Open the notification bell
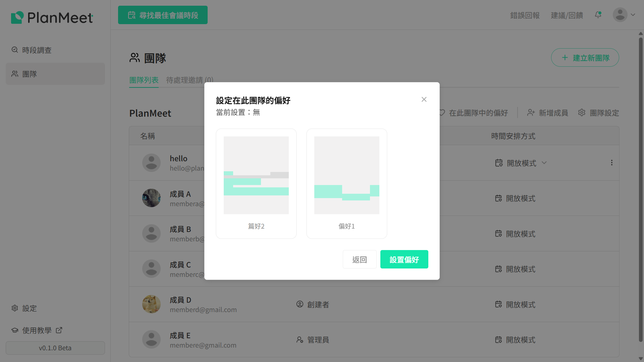 (x=598, y=15)
